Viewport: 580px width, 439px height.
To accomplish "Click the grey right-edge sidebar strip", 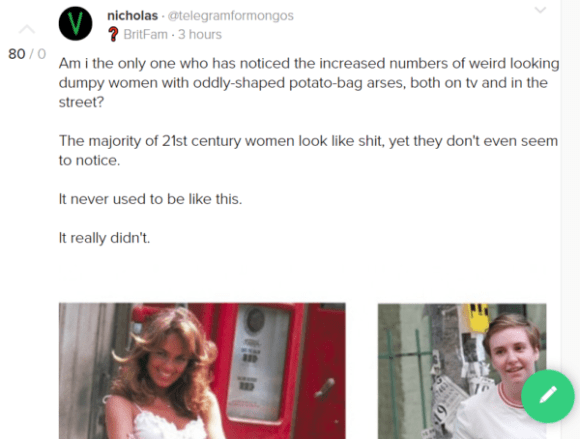I will (x=570, y=185).
